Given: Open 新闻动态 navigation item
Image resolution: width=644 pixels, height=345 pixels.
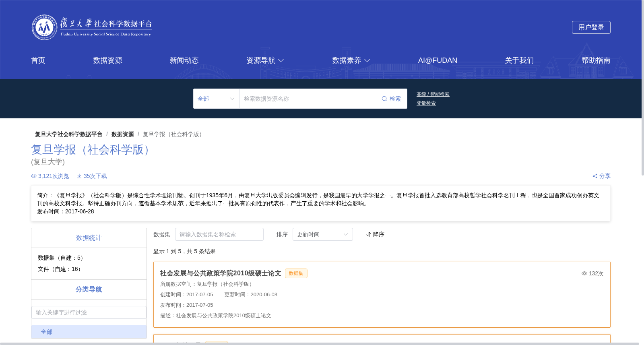Looking at the screenshot, I should pos(184,60).
